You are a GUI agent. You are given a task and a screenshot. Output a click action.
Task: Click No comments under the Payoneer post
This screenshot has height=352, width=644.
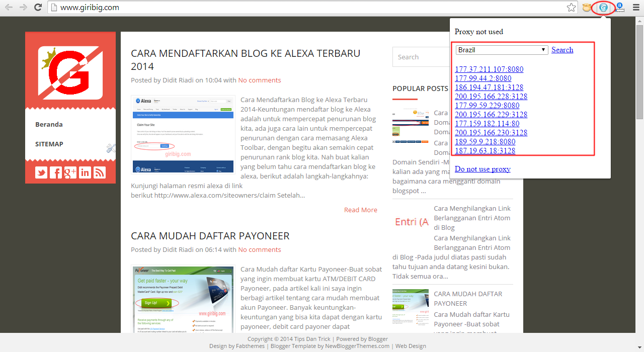[x=260, y=249]
